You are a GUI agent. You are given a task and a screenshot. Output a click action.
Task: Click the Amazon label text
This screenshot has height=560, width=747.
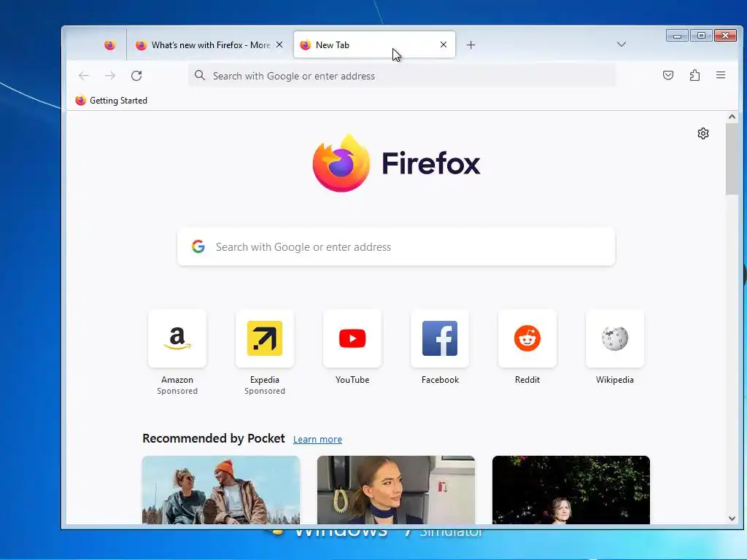[x=177, y=380]
